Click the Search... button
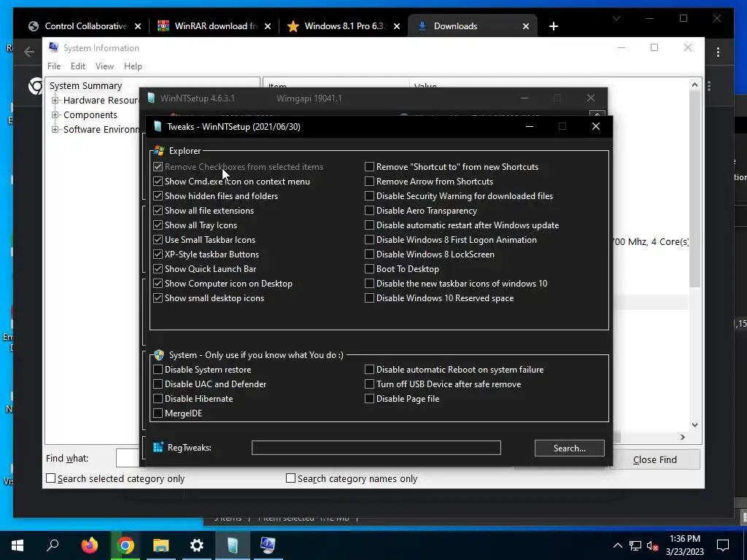The image size is (747, 560). tap(569, 448)
